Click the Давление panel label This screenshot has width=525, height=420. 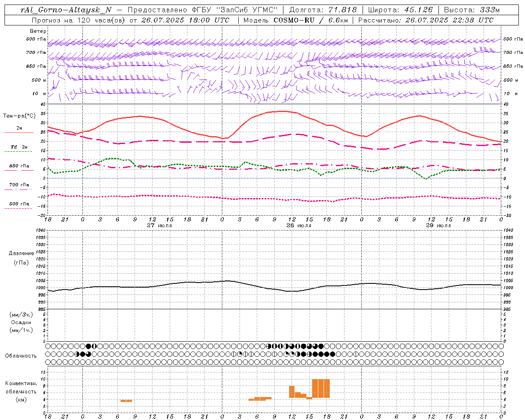(x=21, y=253)
